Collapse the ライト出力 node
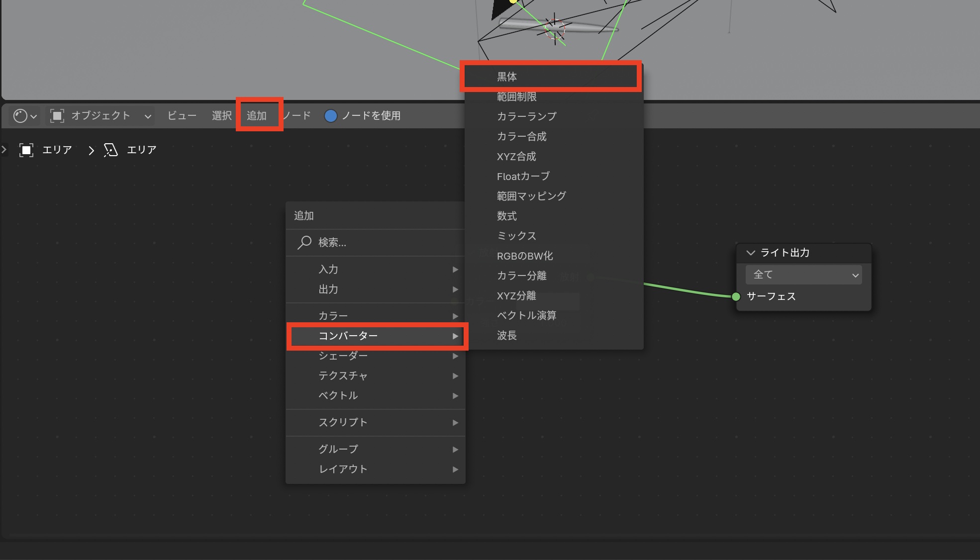This screenshot has width=980, height=560. click(751, 253)
